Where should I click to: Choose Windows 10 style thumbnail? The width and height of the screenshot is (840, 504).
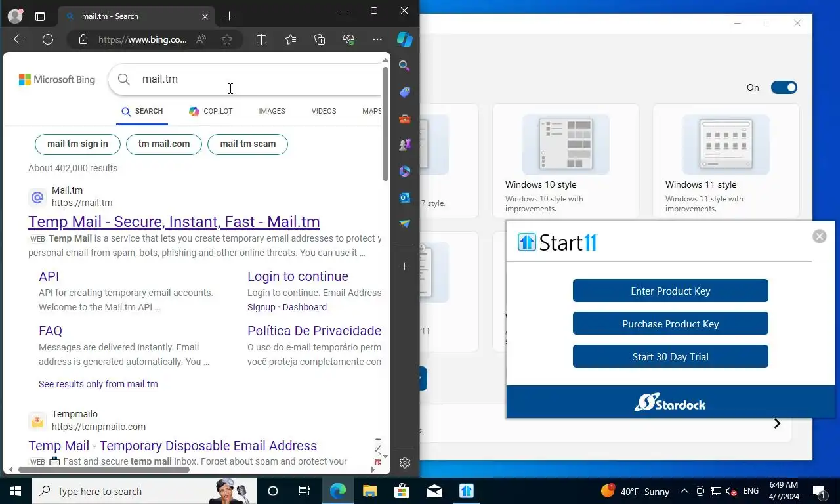tap(566, 144)
